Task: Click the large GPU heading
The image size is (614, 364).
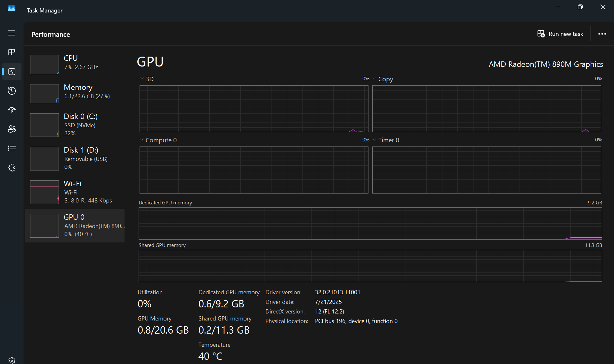Action: 150,62
